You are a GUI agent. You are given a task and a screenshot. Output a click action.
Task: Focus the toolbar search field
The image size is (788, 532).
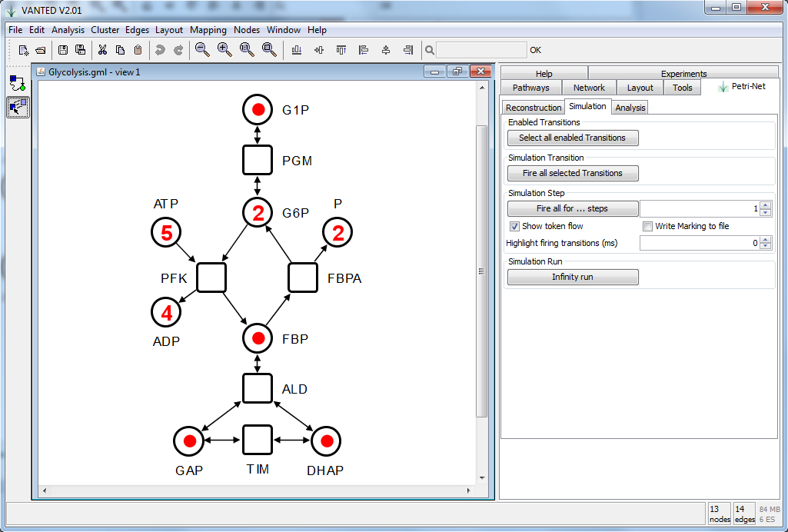481,50
